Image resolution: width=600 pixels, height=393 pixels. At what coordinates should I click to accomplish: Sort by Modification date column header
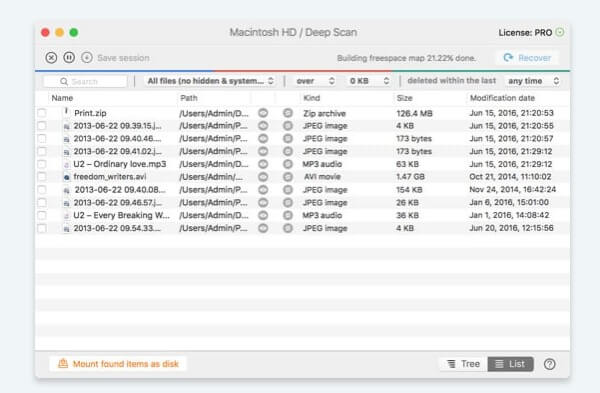point(502,98)
